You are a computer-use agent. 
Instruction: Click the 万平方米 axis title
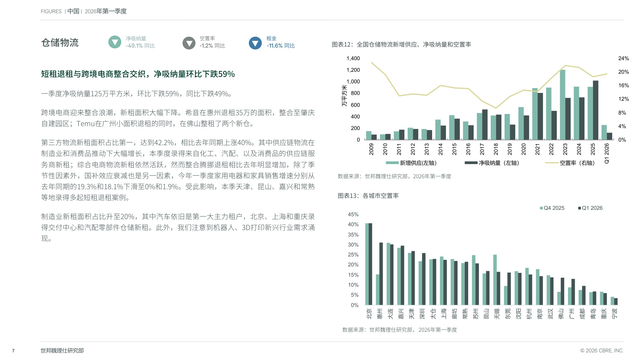pos(344,96)
